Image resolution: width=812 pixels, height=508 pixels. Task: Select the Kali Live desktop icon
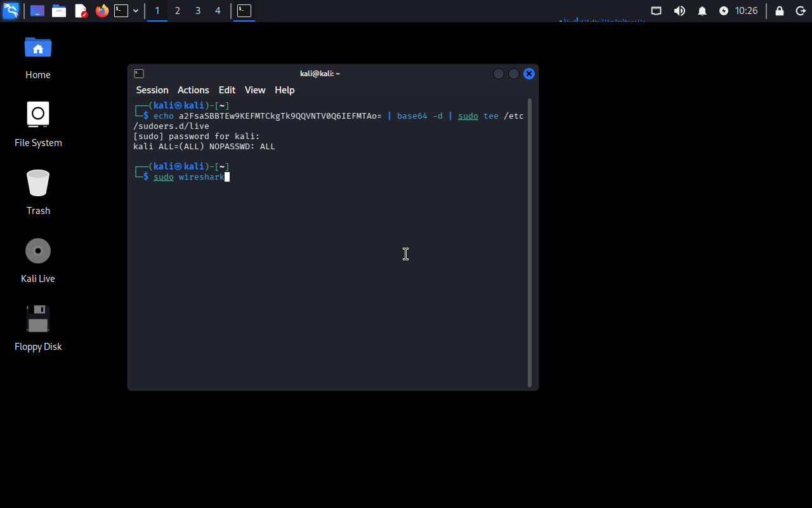[38, 251]
